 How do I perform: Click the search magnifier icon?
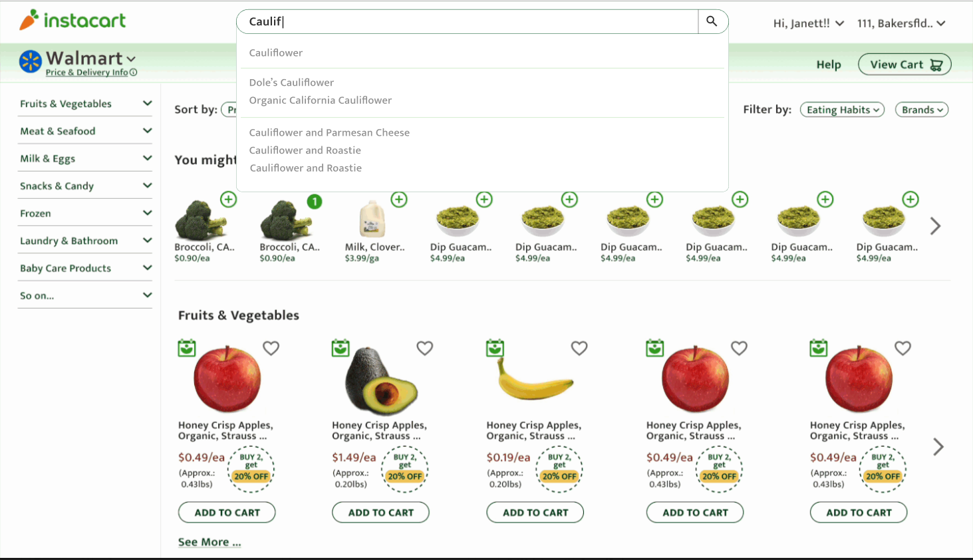(712, 21)
